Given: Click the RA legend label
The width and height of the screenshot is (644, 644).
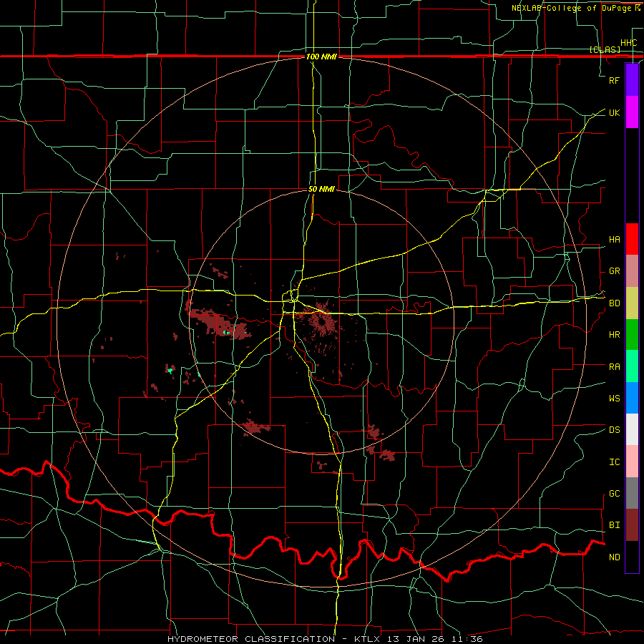Looking at the screenshot, I should [x=614, y=367].
